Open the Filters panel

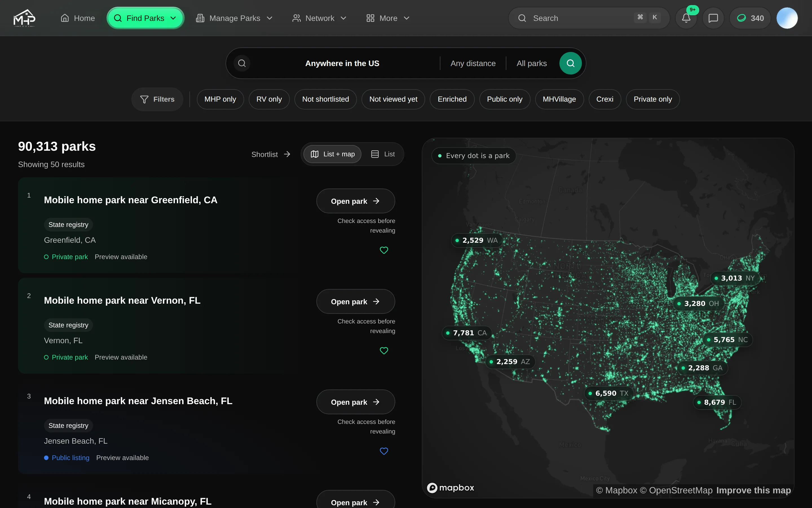[157, 99]
